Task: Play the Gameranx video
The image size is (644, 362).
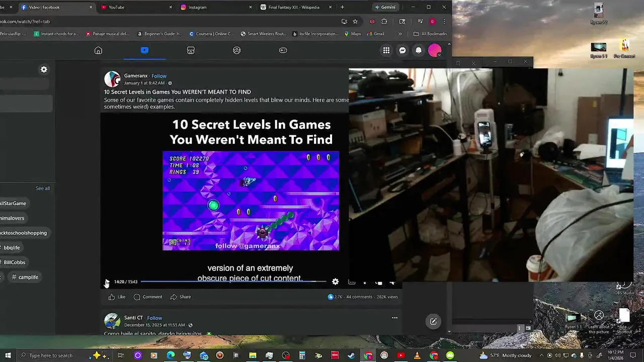Action: 107,282
